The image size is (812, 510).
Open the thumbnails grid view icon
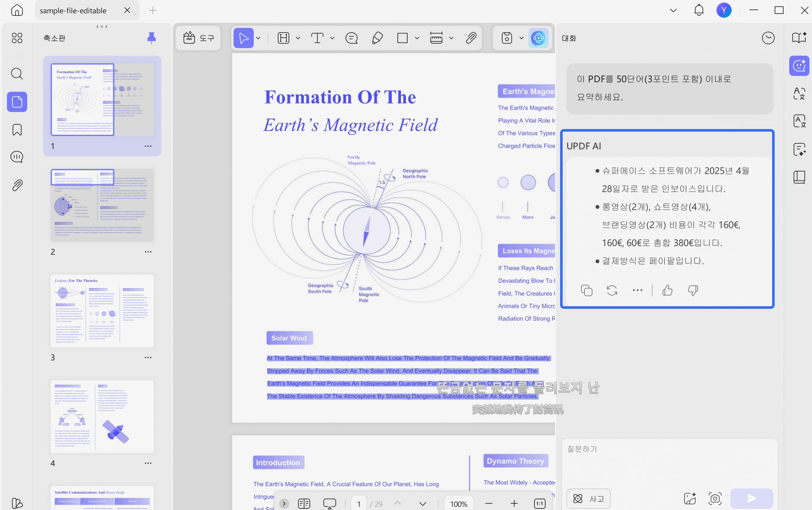(x=17, y=38)
